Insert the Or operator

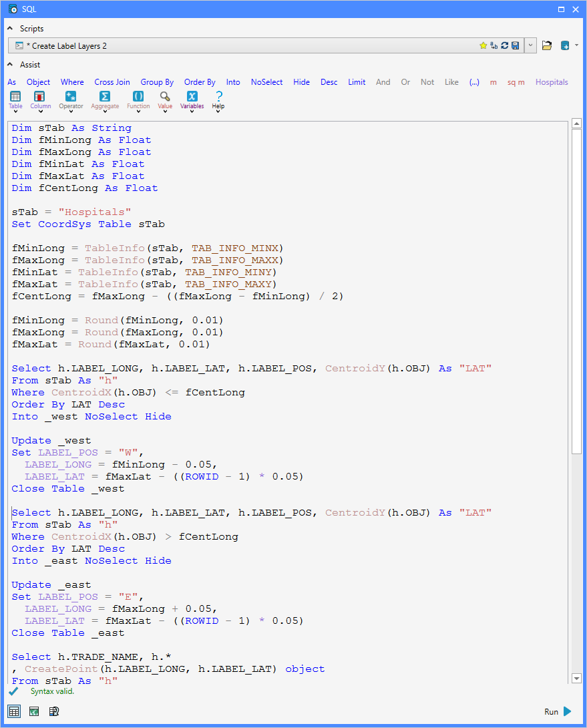(405, 82)
